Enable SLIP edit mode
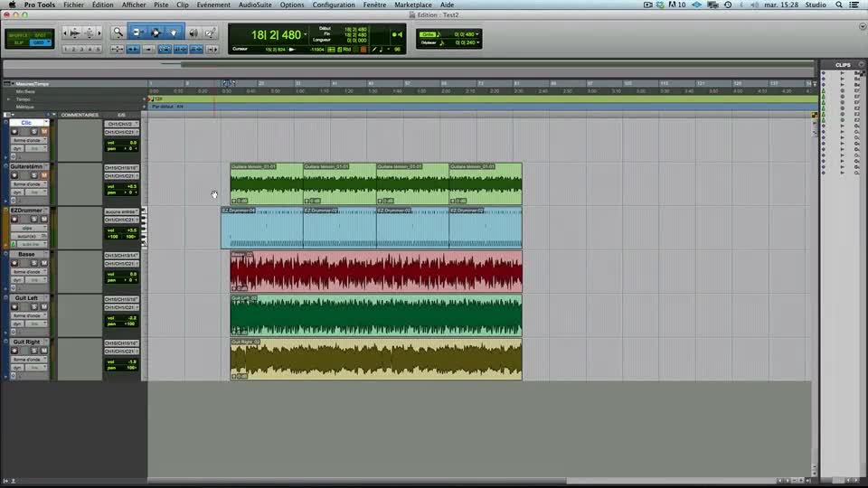Viewport: 868px width, 488px height. pos(18,42)
